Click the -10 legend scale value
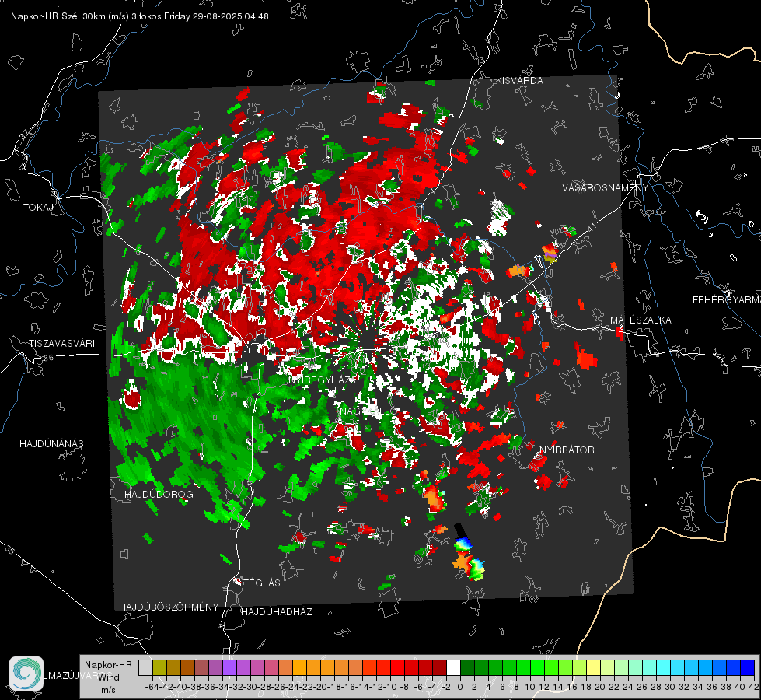This screenshot has height=700, width=761. [390, 687]
